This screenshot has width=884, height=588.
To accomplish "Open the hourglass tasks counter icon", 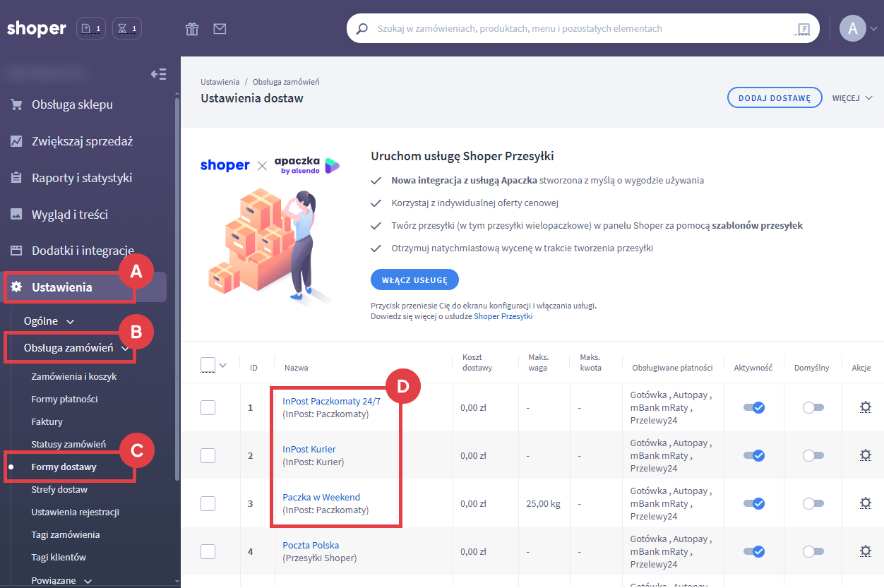I will click(x=127, y=29).
